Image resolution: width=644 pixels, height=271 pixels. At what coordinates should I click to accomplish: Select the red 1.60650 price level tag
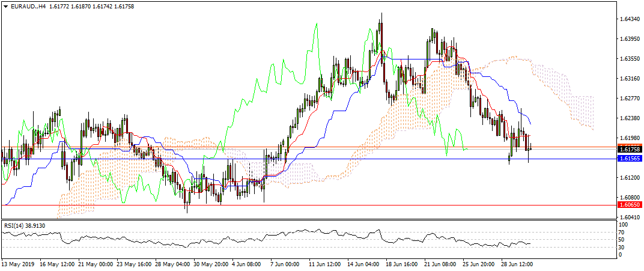click(x=629, y=204)
